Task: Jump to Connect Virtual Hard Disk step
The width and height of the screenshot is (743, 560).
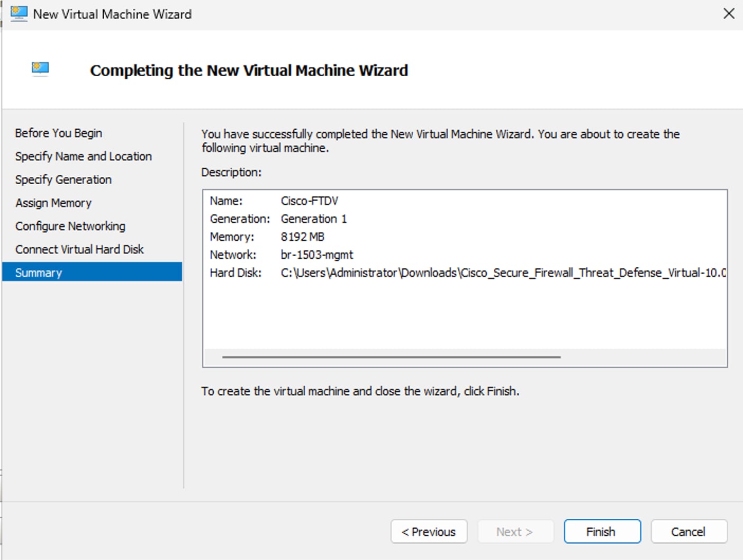Action: click(x=79, y=249)
